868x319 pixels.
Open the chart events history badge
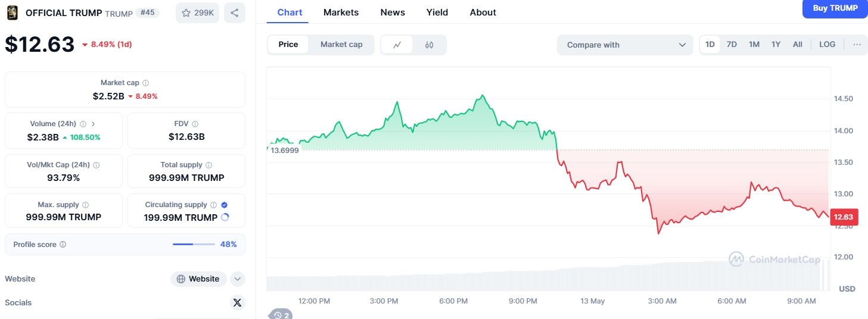point(281,315)
